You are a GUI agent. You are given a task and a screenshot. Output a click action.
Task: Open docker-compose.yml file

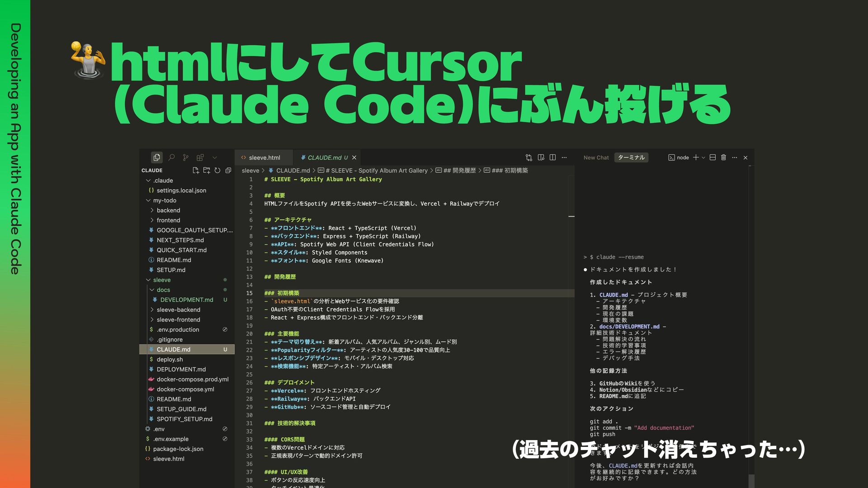click(187, 389)
